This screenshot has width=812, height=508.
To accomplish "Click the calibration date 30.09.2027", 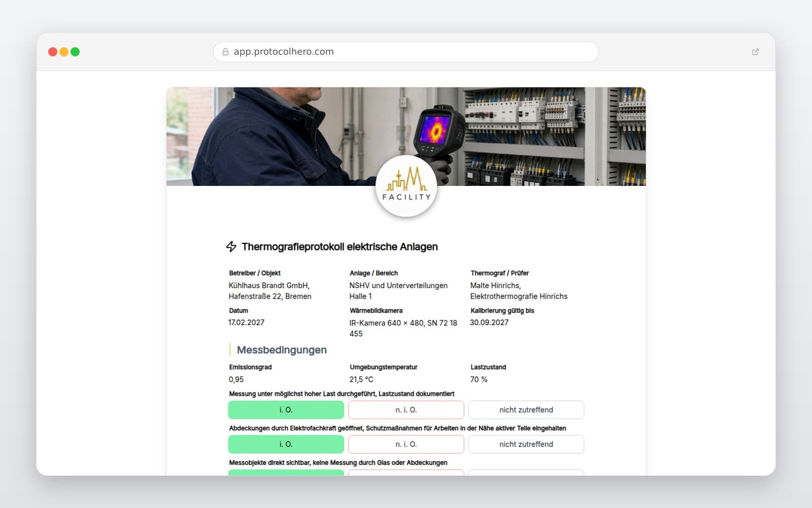I will 489,323.
